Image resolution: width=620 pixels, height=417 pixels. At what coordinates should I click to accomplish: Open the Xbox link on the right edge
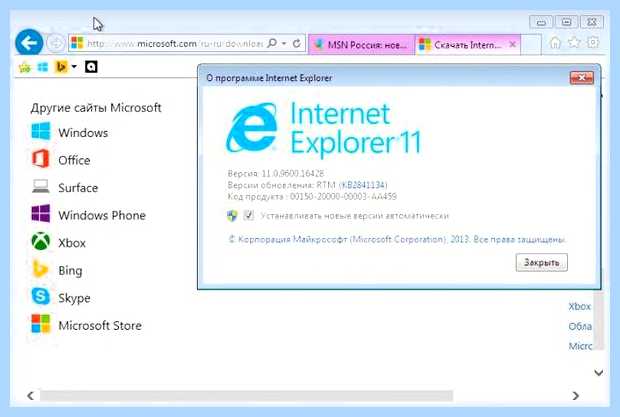pos(580,307)
